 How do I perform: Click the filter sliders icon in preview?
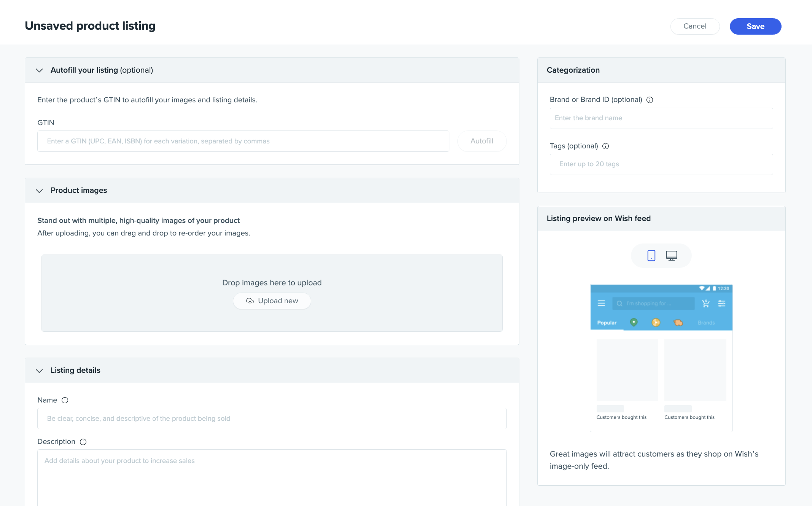coord(721,304)
